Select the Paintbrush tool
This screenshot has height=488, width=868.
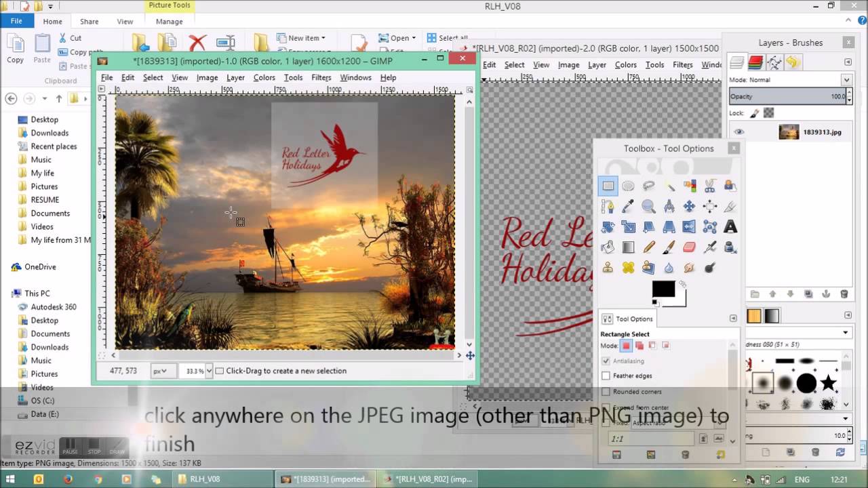coord(669,247)
